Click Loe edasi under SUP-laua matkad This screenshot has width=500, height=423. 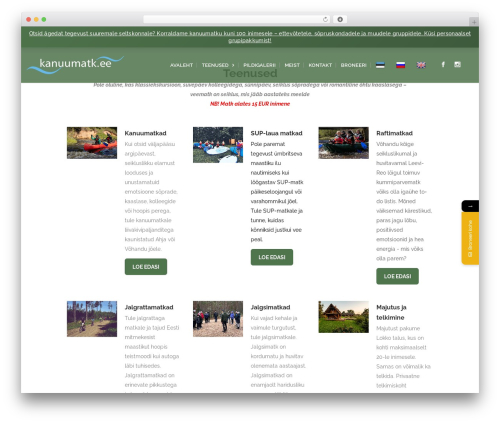272,257
